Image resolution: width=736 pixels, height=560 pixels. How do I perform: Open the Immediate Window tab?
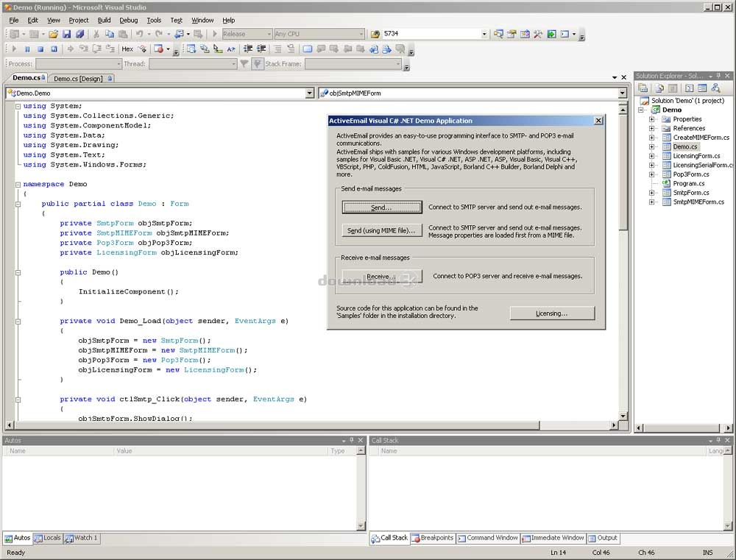point(553,538)
